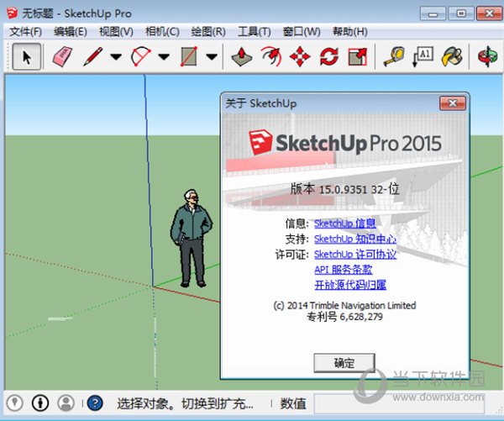Click the version text 版本 15.0.9351 32-位
Screen dimensions: 504x421
[x=344, y=189]
